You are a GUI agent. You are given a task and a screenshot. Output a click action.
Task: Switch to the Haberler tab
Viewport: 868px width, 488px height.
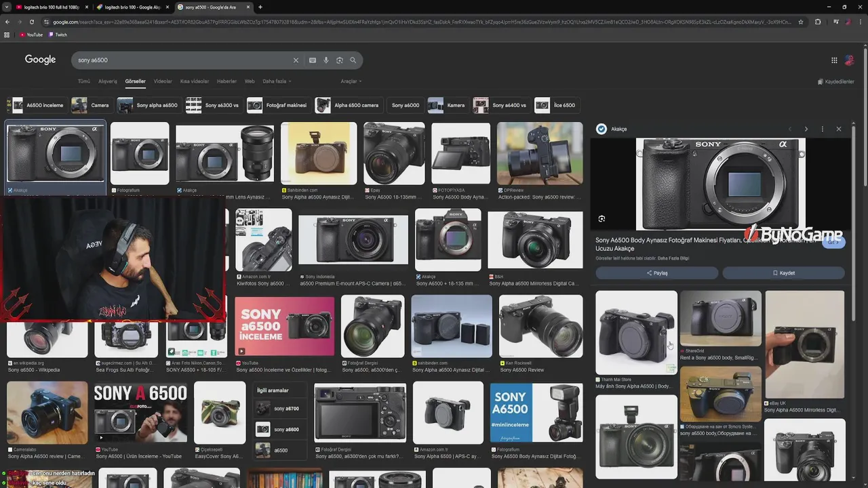pyautogui.click(x=226, y=81)
